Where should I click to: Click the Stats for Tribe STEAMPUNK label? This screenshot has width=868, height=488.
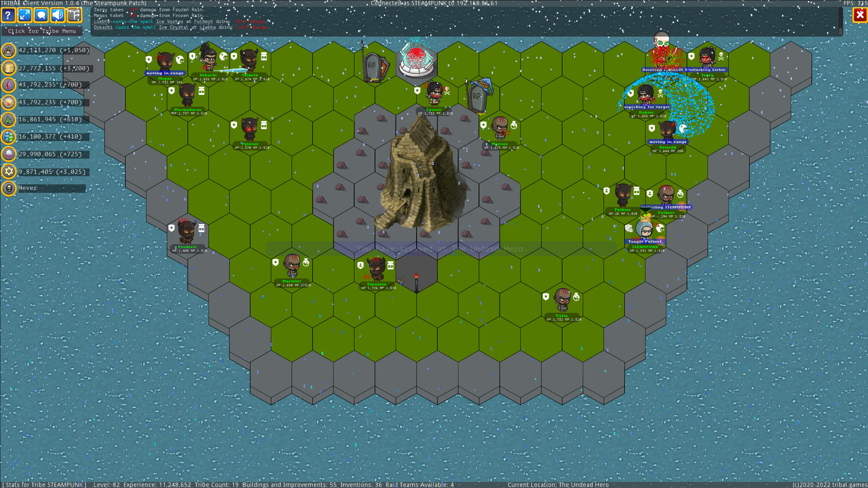44,484
